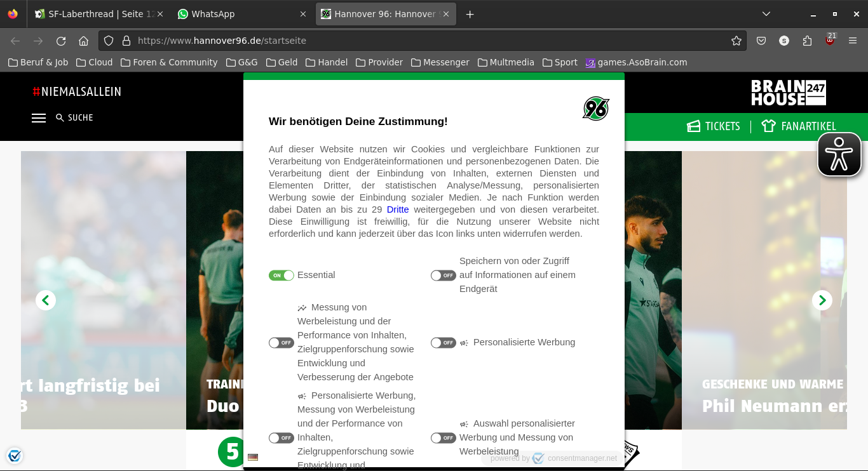
Task: Click the #NIEMALSALLEIN header link
Action: (x=77, y=92)
